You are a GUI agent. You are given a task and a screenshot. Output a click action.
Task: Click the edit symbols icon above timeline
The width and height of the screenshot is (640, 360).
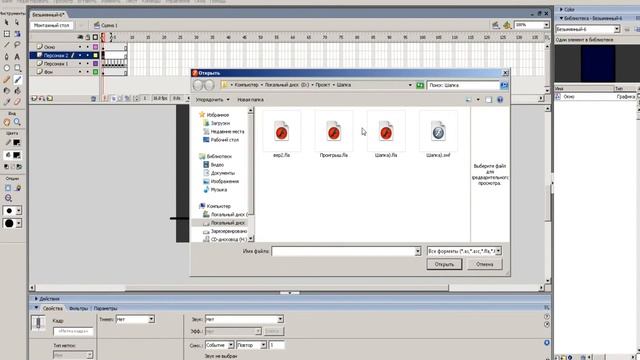pos(507,25)
